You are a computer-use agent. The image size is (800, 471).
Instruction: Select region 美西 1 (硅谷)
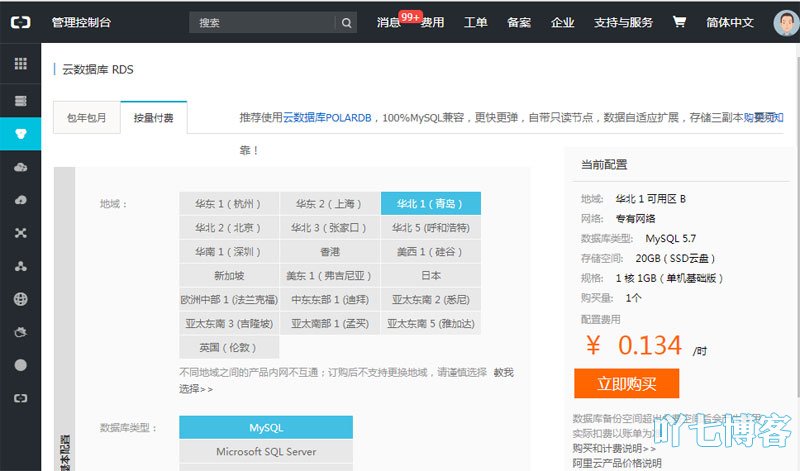pyautogui.click(x=431, y=252)
